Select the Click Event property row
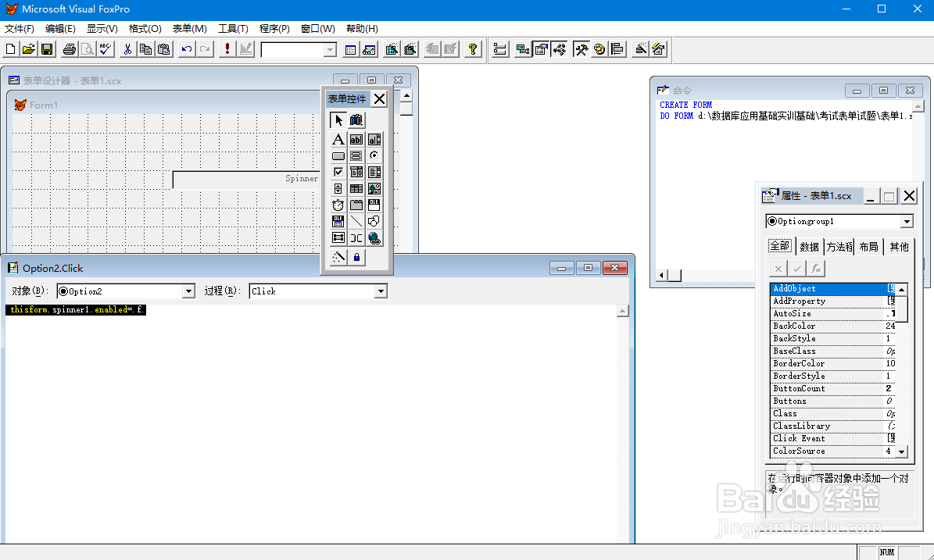The height and width of the screenshot is (560, 934). point(832,439)
